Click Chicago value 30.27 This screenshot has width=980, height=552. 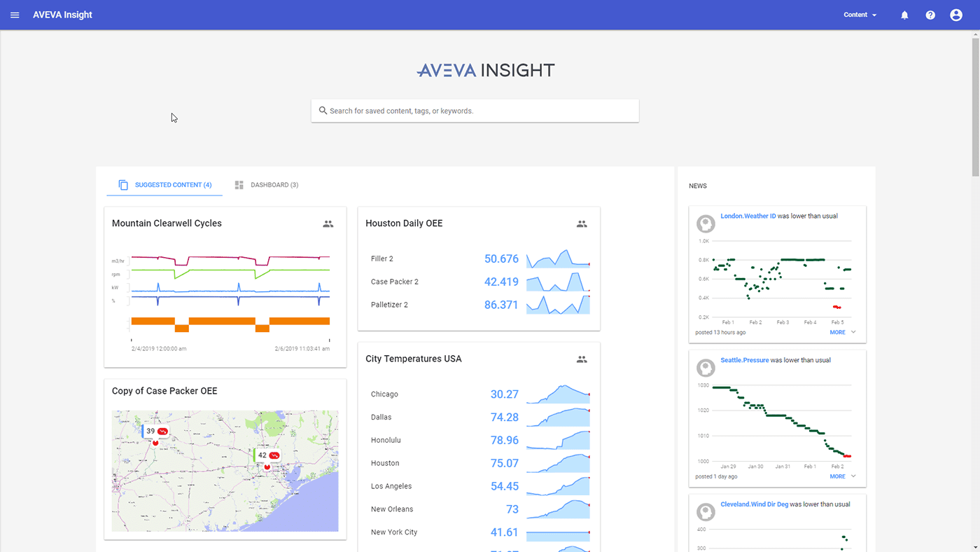pyautogui.click(x=505, y=394)
